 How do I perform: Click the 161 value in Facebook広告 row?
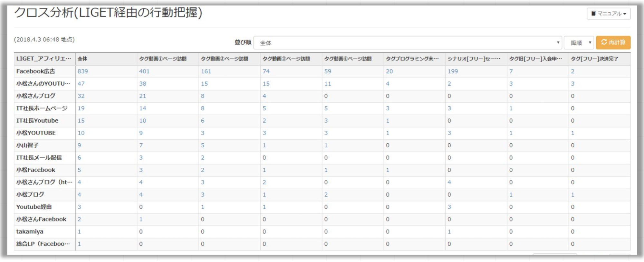(206, 71)
